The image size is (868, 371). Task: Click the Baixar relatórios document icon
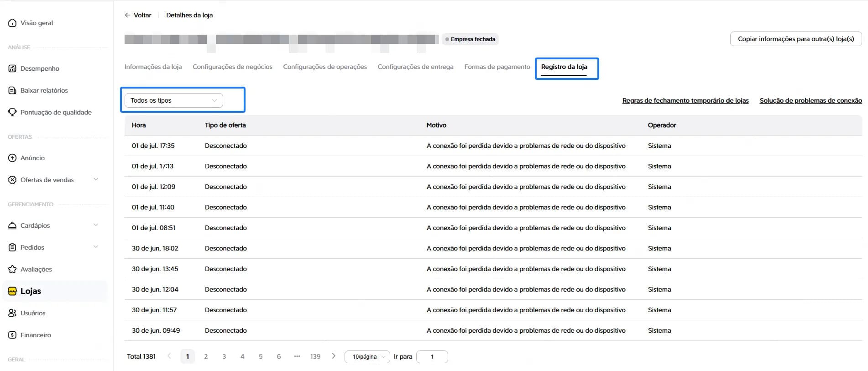pyautogui.click(x=12, y=90)
